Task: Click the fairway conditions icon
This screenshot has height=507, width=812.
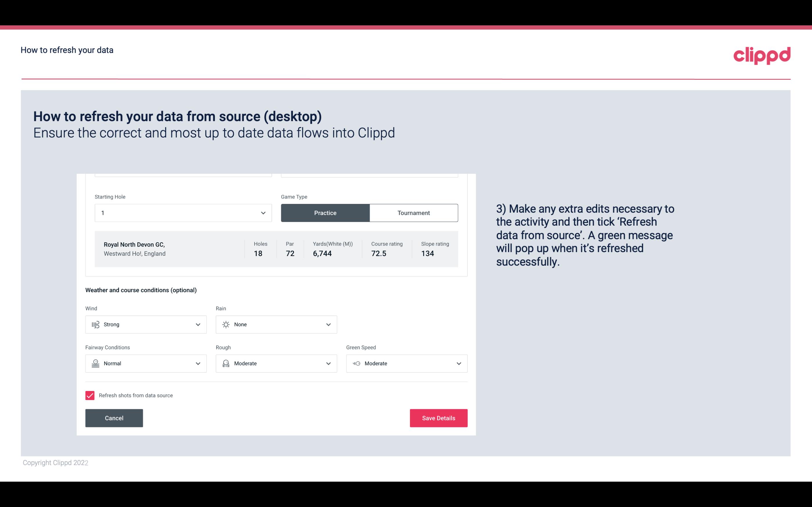Action: tap(95, 363)
